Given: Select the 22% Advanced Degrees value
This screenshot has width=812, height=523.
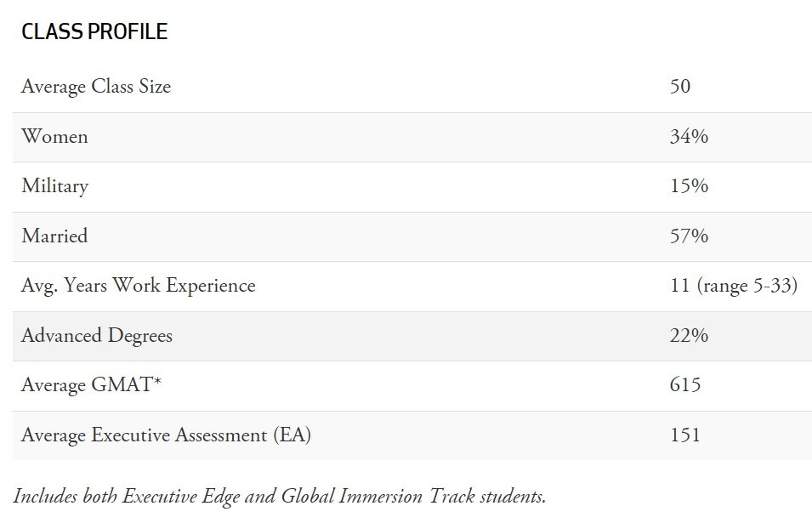Looking at the screenshot, I should (x=689, y=336).
